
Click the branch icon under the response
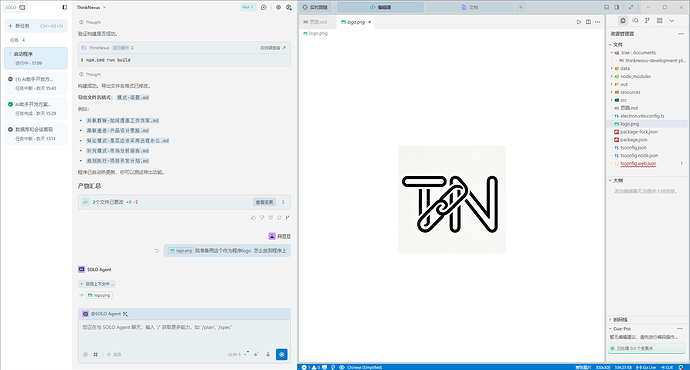(287, 217)
